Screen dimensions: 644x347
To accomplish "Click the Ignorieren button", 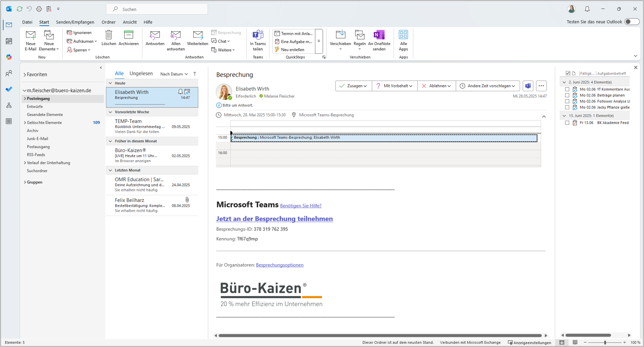I will point(79,33).
